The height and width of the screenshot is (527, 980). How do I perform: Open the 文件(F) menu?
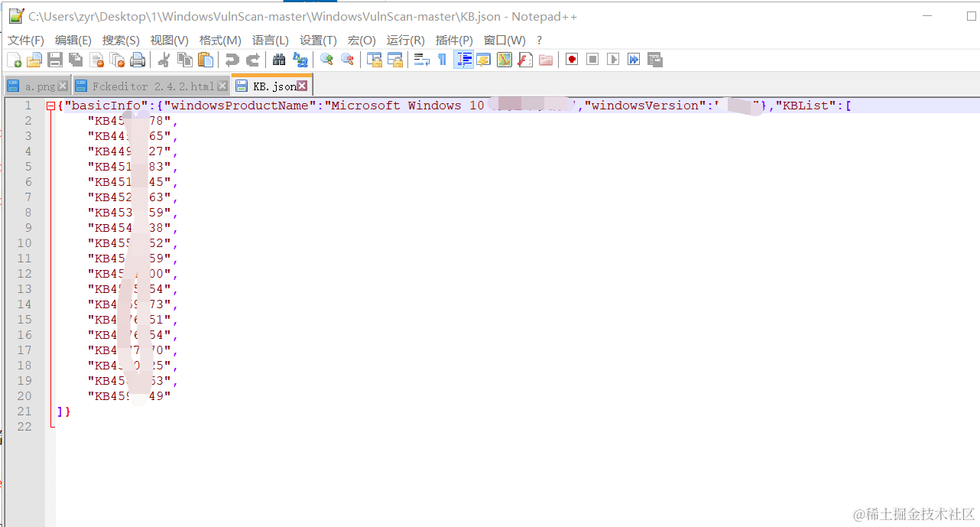pyautogui.click(x=26, y=41)
